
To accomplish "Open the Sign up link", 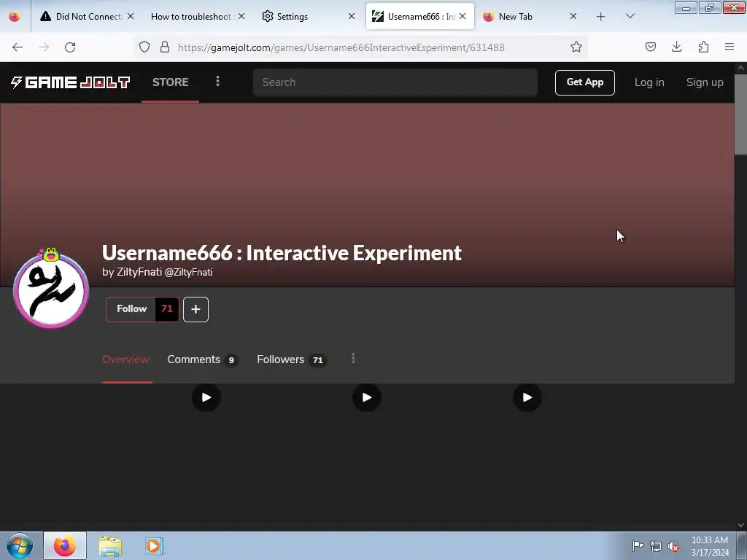I will coord(704,82).
